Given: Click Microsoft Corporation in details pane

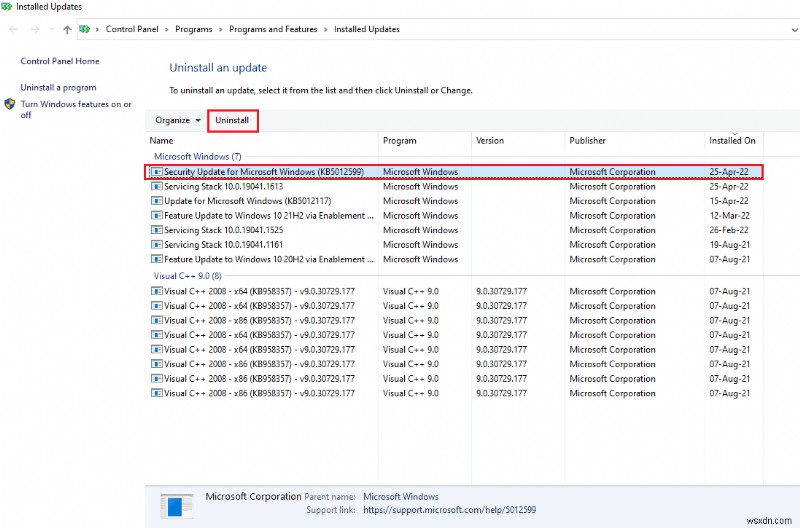Looking at the screenshot, I should click(254, 496).
